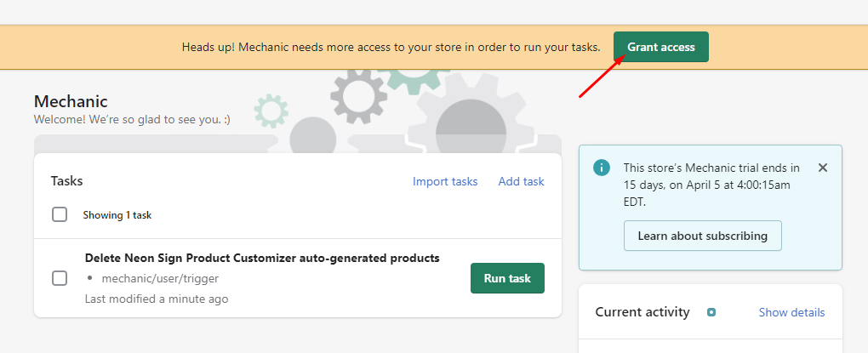Click the info icon in trial notice
This screenshot has width=868, height=353.
(x=602, y=168)
